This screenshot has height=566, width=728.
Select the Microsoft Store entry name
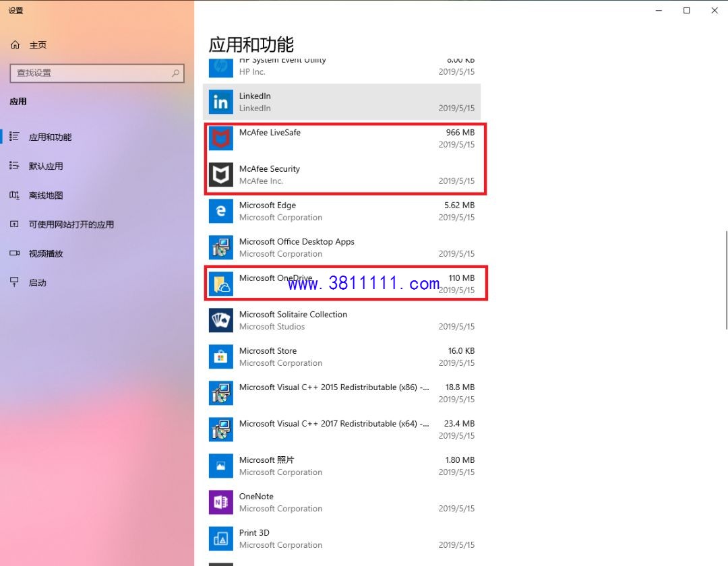268,351
